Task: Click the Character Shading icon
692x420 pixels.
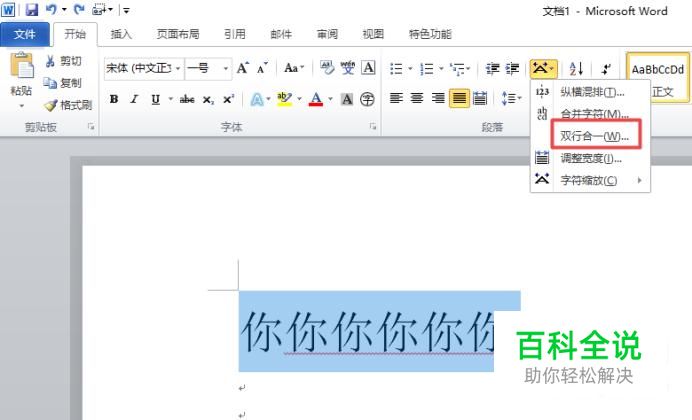Action: (x=347, y=99)
